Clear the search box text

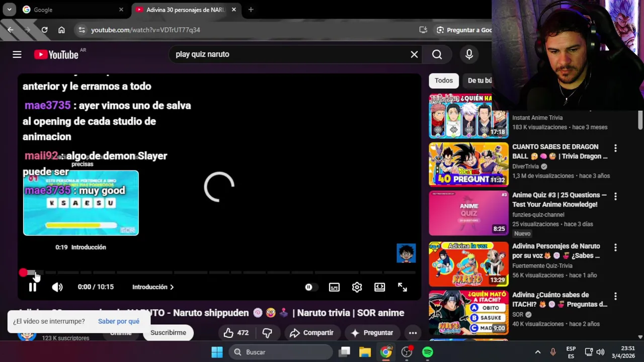pyautogui.click(x=414, y=54)
